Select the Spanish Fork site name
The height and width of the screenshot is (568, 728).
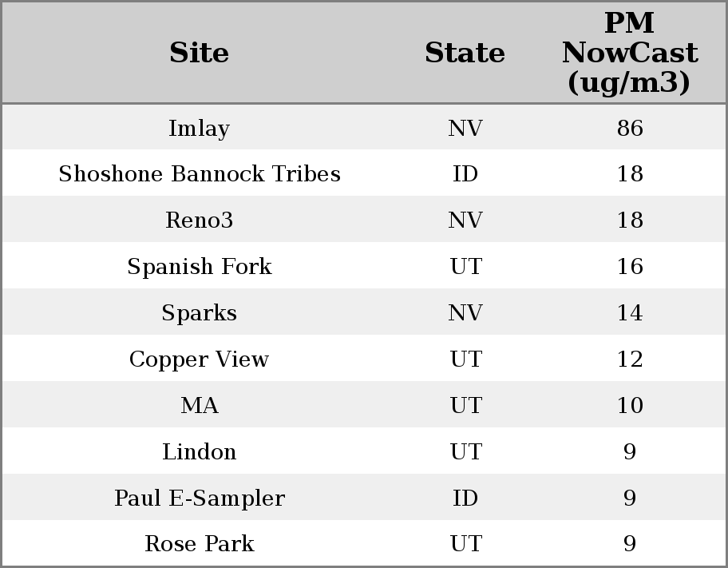pyautogui.click(x=199, y=267)
